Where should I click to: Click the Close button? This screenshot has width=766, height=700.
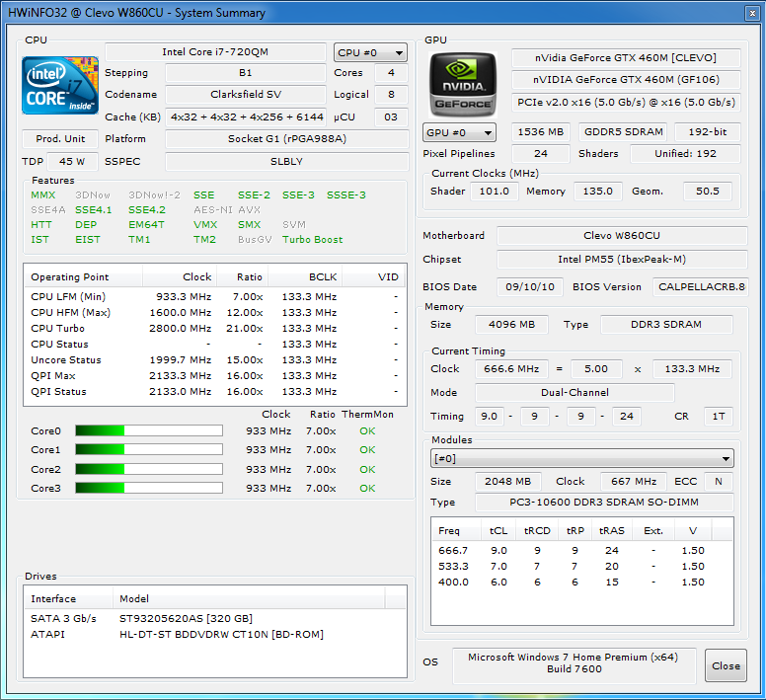[x=726, y=665]
